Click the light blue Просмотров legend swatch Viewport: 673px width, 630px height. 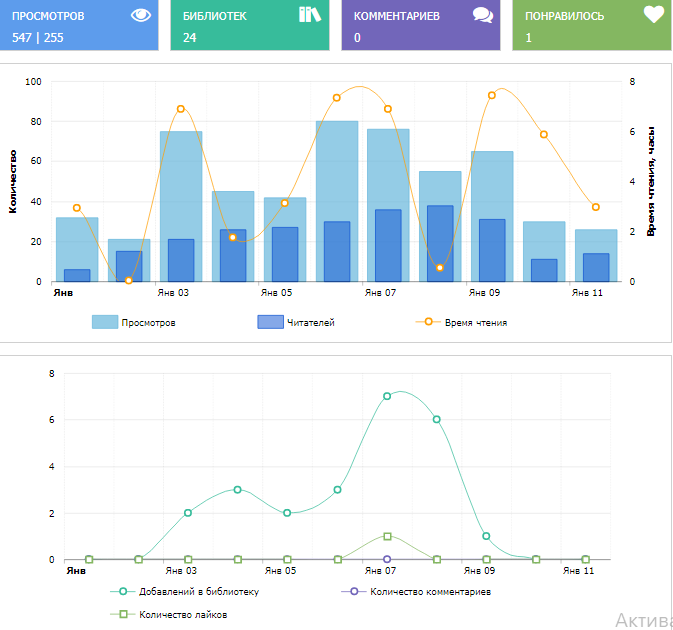coord(105,322)
